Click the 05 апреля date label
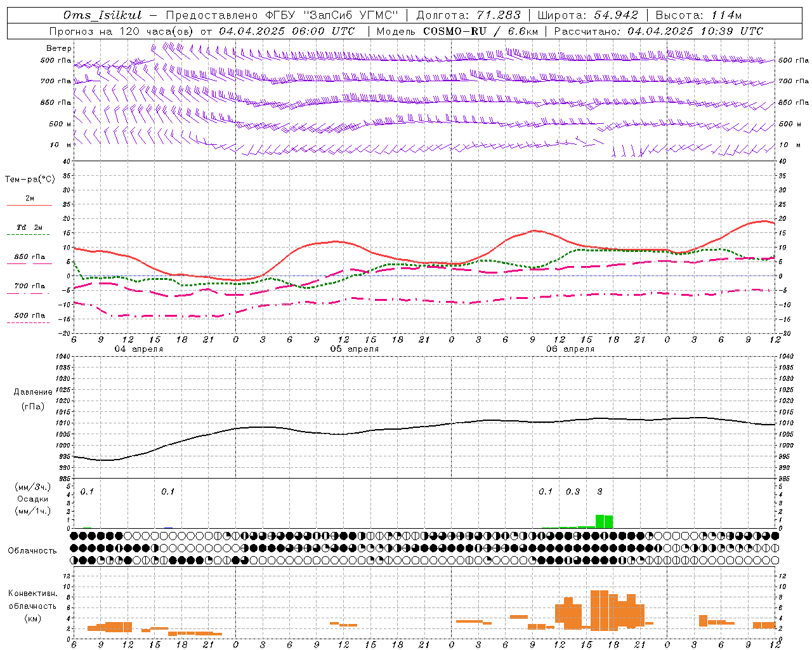This screenshot has width=812, height=650. tap(354, 349)
